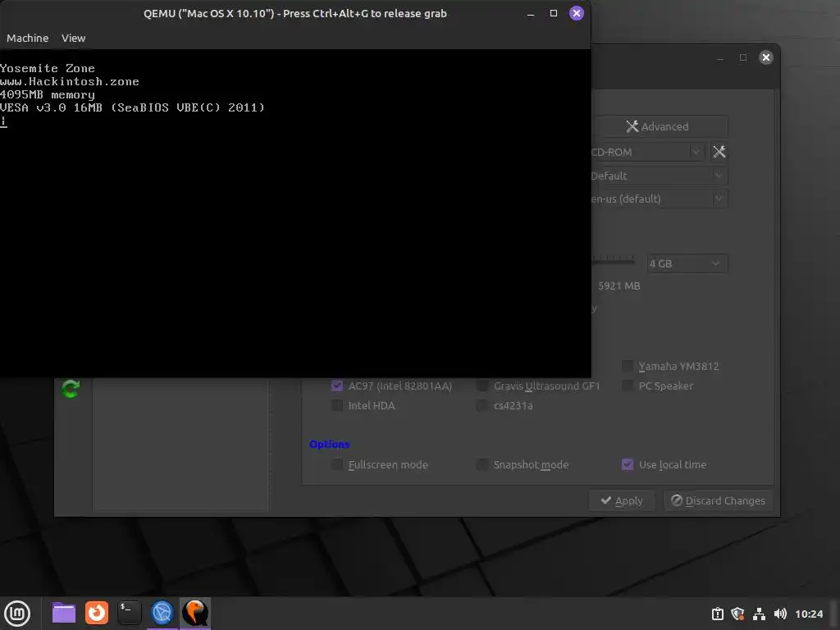Click the Apply button
This screenshot has width=840, height=630.
pos(622,500)
